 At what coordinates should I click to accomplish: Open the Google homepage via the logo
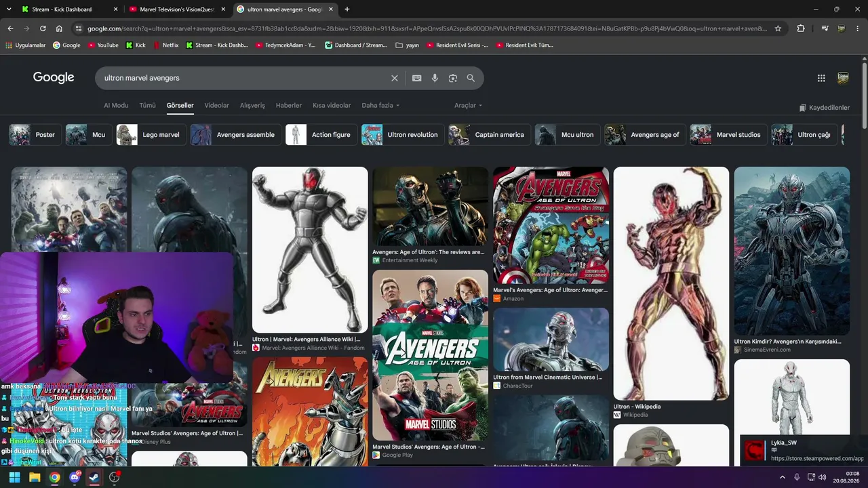point(54,78)
